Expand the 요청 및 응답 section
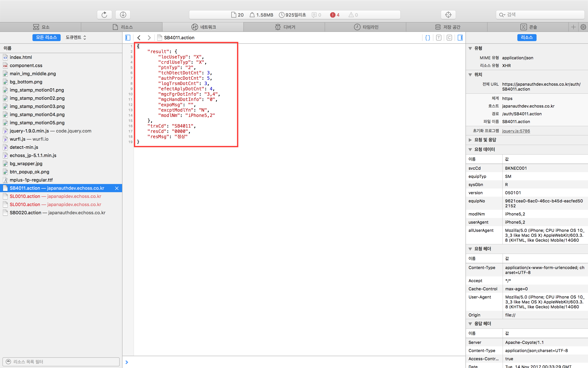This screenshot has height=368, width=588. 470,140
